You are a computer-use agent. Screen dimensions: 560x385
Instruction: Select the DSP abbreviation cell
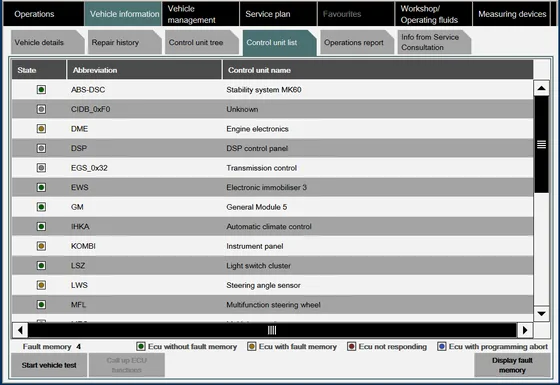click(x=79, y=148)
